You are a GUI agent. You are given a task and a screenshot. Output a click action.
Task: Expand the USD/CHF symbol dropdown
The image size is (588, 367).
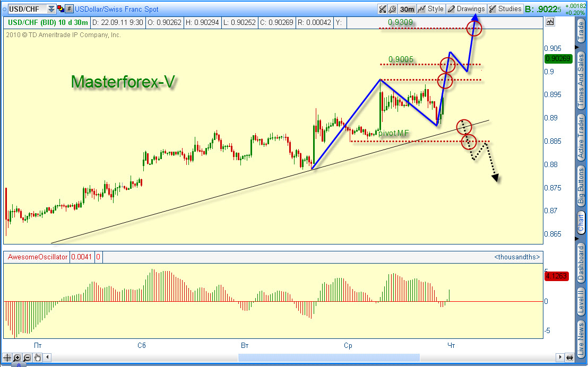click(51, 9)
